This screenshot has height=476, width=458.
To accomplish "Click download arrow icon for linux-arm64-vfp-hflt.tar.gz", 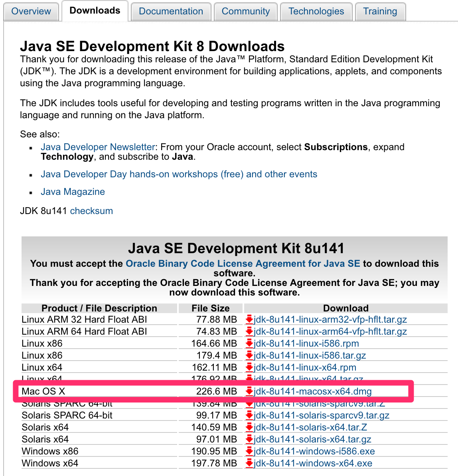I will [249, 331].
